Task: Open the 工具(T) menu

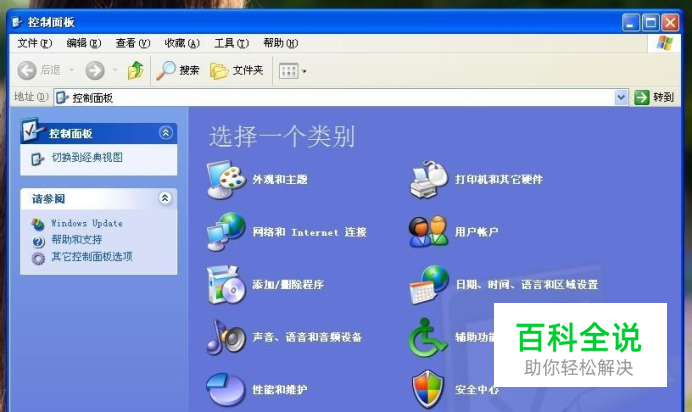Action: pyautogui.click(x=231, y=43)
